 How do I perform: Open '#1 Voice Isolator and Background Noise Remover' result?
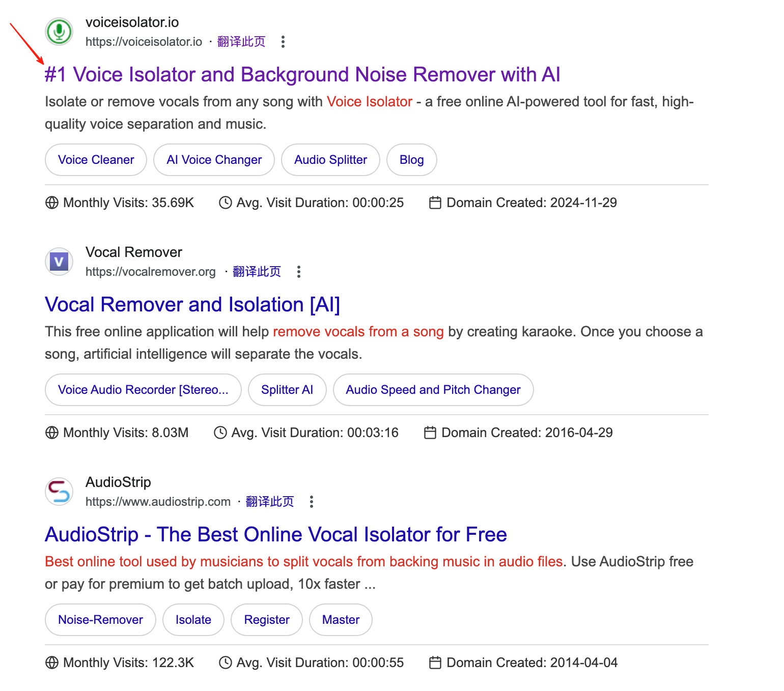pyautogui.click(x=302, y=75)
